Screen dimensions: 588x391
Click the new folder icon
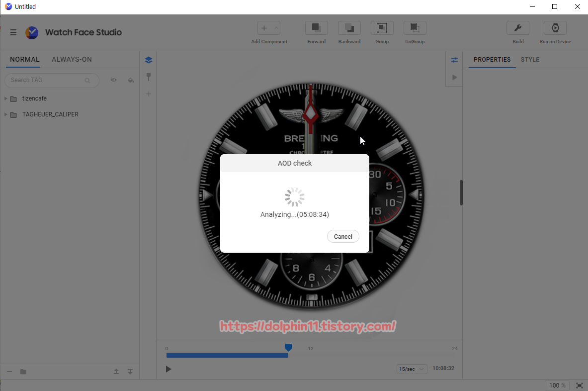23,372
